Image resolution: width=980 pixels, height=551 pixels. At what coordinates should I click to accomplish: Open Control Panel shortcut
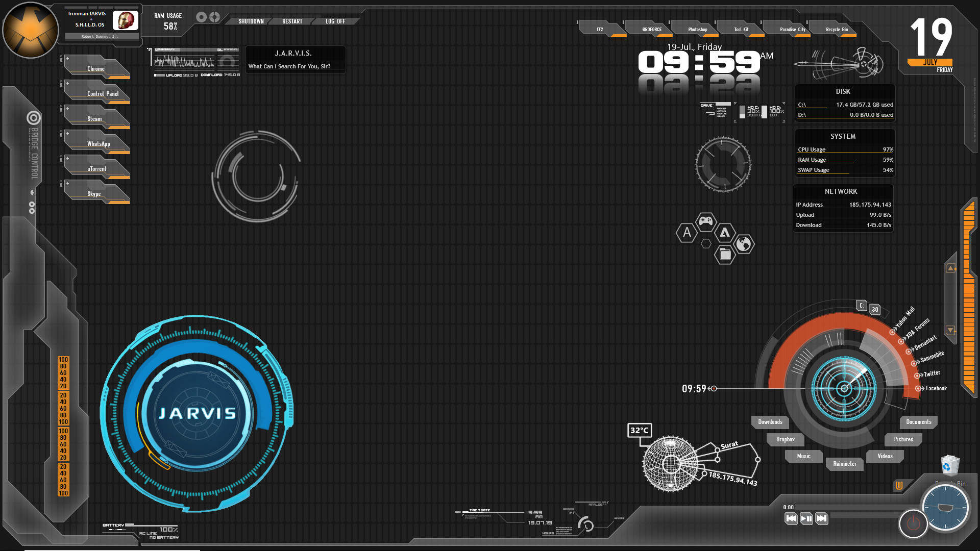[x=102, y=93]
